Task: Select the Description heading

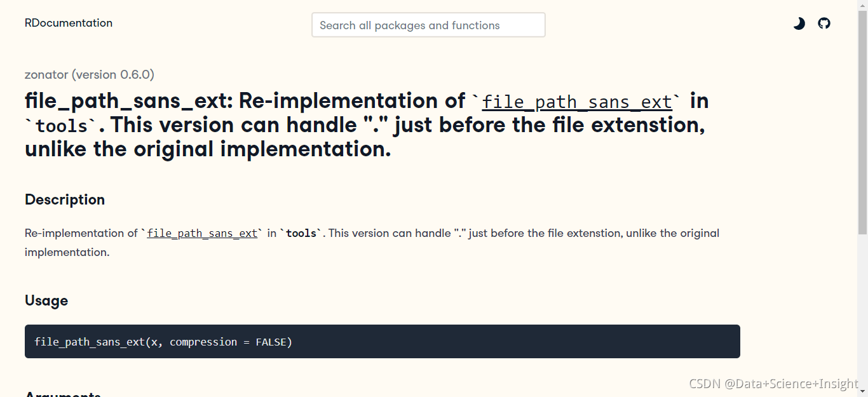Action: (65, 199)
